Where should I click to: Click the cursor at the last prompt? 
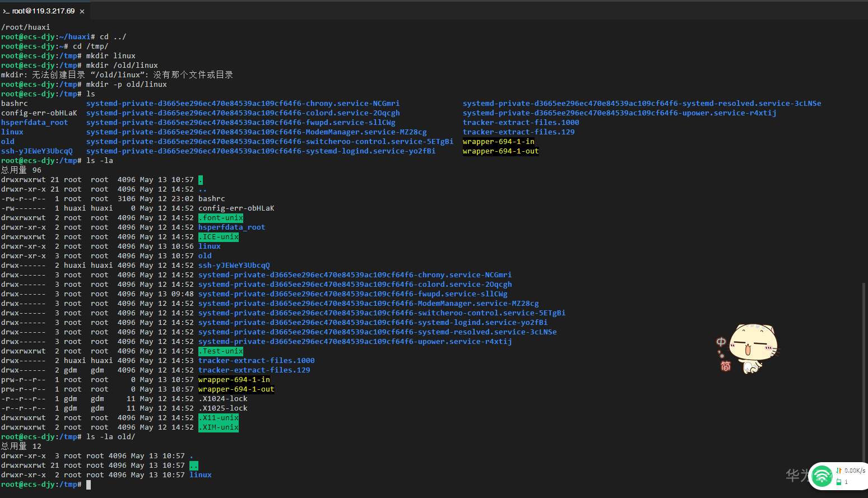(89, 485)
